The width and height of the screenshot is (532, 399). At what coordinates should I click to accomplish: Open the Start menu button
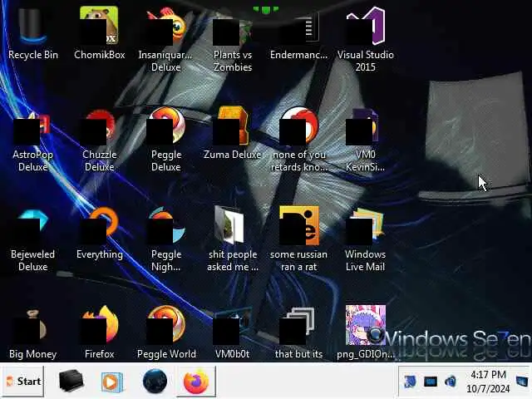click(x=22, y=381)
